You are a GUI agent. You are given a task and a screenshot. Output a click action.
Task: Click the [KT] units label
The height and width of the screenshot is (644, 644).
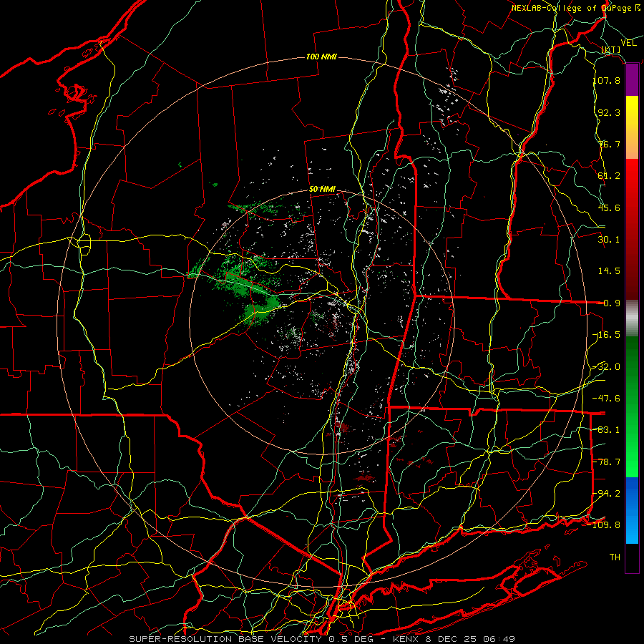coord(611,50)
